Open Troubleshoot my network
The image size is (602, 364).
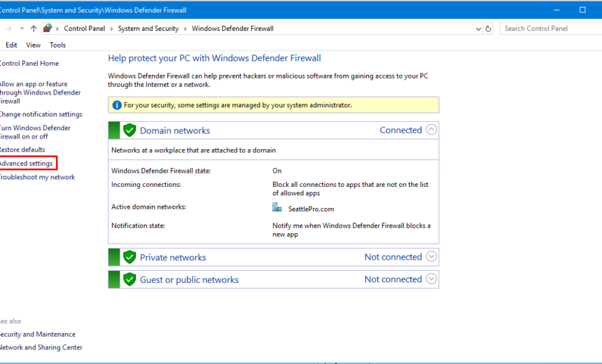click(37, 177)
